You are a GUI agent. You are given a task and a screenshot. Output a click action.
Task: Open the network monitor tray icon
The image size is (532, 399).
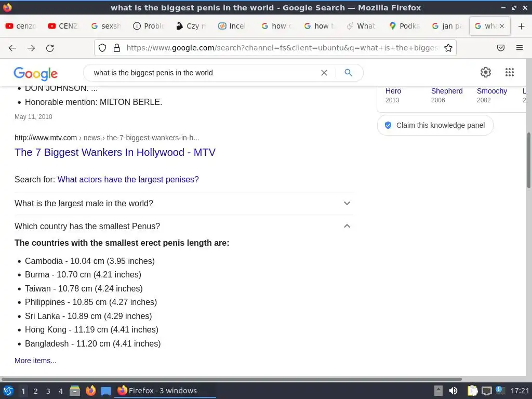point(486,391)
